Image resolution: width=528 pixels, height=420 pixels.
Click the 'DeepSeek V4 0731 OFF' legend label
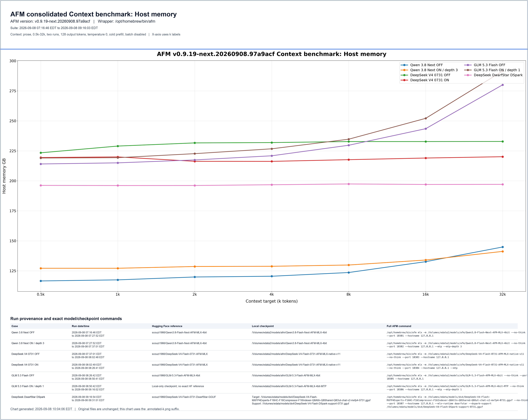(430, 75)
